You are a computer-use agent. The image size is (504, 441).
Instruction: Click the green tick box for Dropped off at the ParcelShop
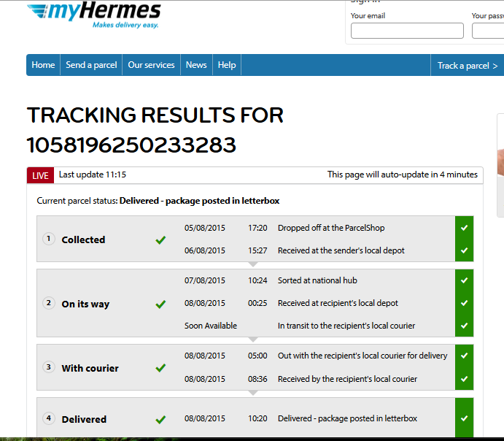tap(464, 228)
